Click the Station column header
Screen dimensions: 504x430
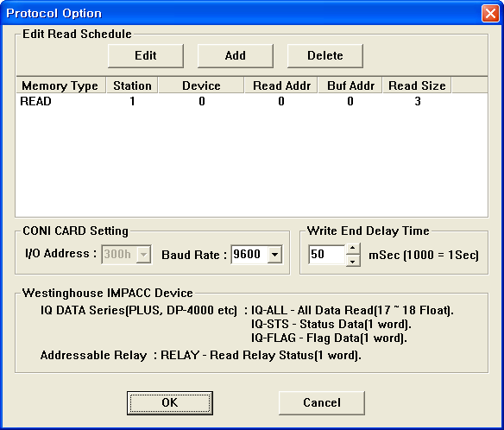(x=132, y=85)
